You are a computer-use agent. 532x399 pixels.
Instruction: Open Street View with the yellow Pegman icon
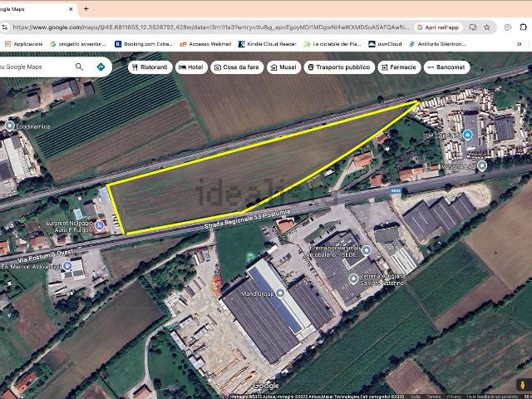(523, 384)
